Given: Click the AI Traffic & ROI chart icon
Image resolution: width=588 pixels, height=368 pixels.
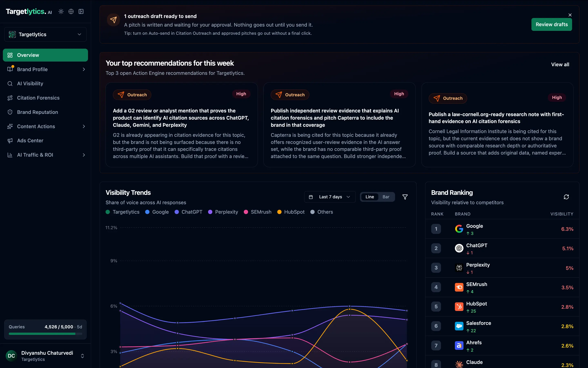Looking at the screenshot, I should (x=10, y=155).
